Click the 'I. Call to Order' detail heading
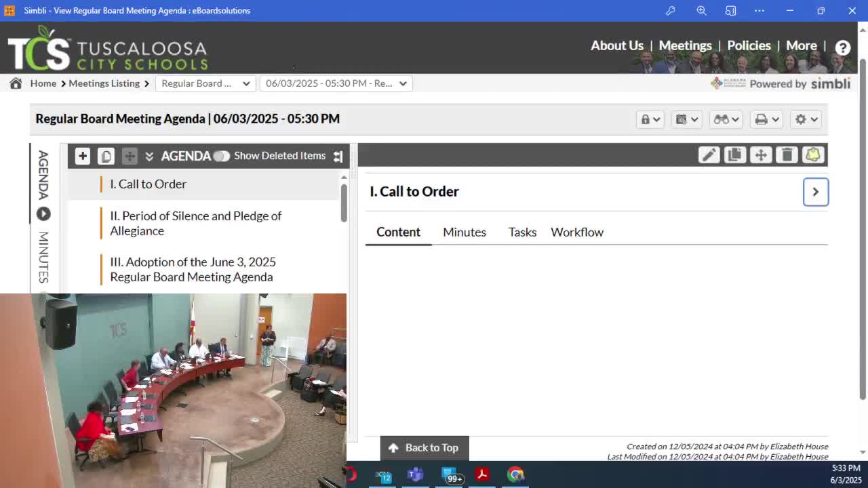The image size is (868, 488). click(414, 192)
